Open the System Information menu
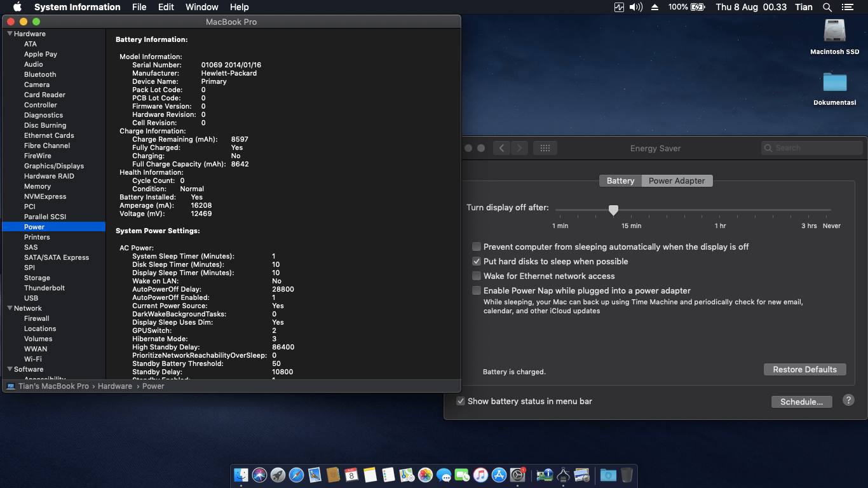 point(78,7)
